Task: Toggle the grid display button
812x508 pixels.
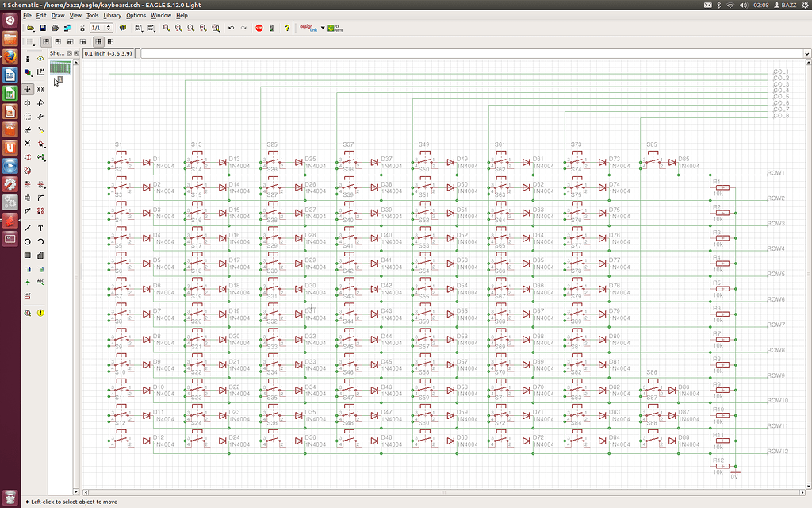Action: tap(31, 41)
